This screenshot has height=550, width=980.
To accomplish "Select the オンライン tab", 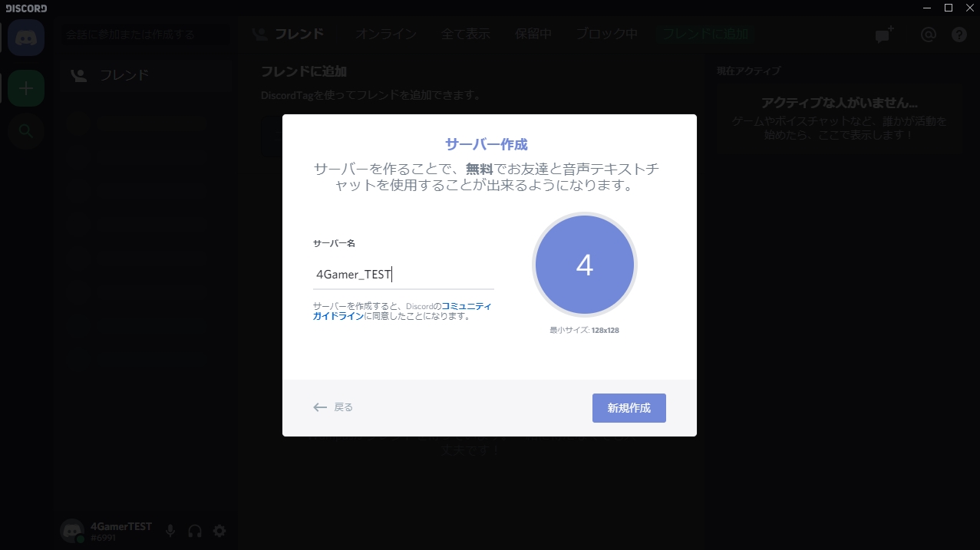I will (x=386, y=34).
